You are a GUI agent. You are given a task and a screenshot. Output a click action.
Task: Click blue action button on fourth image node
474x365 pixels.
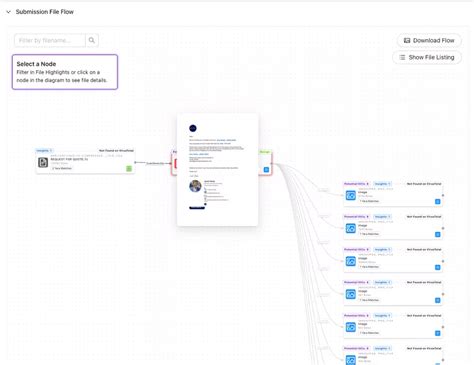(x=438, y=300)
